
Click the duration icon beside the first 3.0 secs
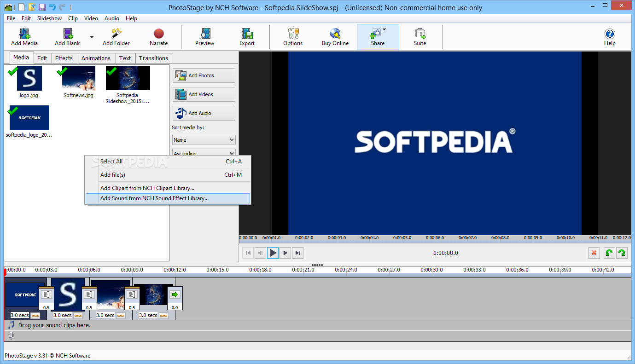coord(35,315)
